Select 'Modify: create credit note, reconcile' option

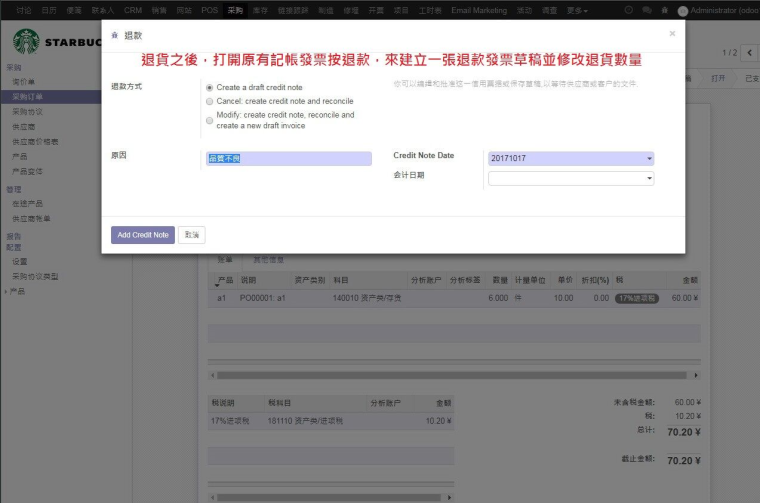pyautogui.click(x=209, y=120)
